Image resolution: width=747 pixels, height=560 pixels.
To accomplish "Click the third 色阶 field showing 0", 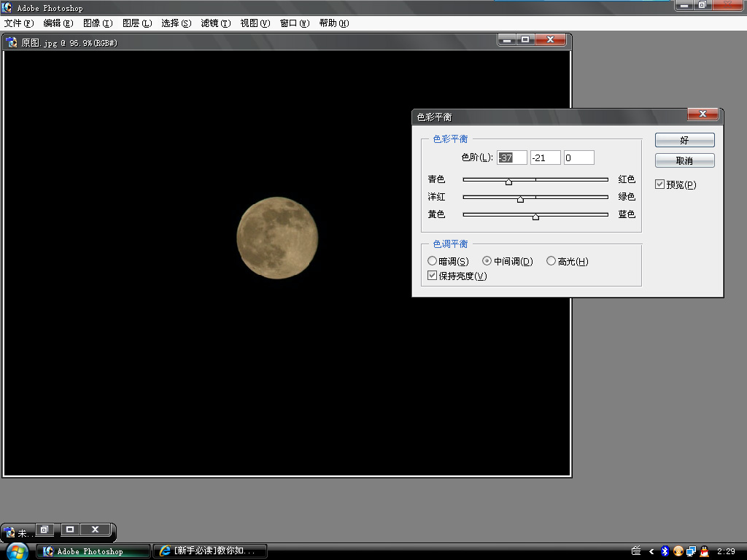I will (x=578, y=157).
